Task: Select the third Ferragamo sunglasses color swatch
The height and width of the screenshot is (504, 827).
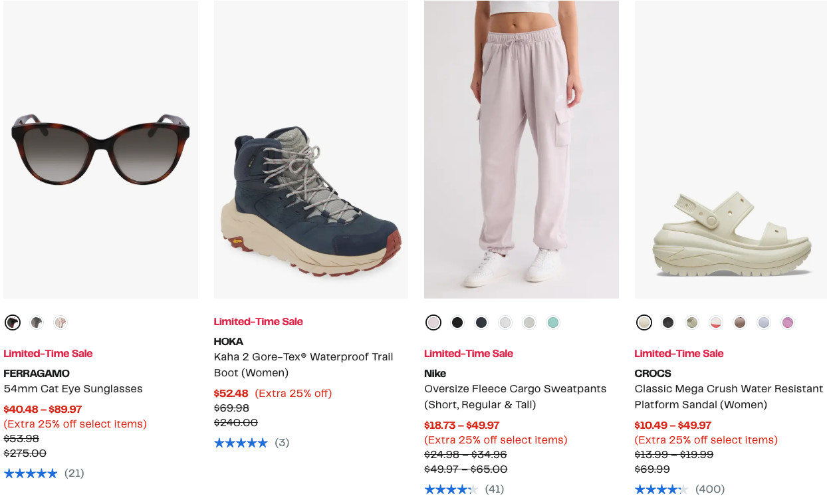Action: (x=60, y=322)
